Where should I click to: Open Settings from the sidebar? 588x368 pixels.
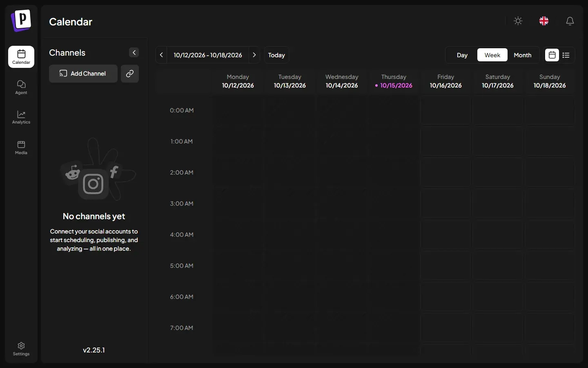point(21,349)
